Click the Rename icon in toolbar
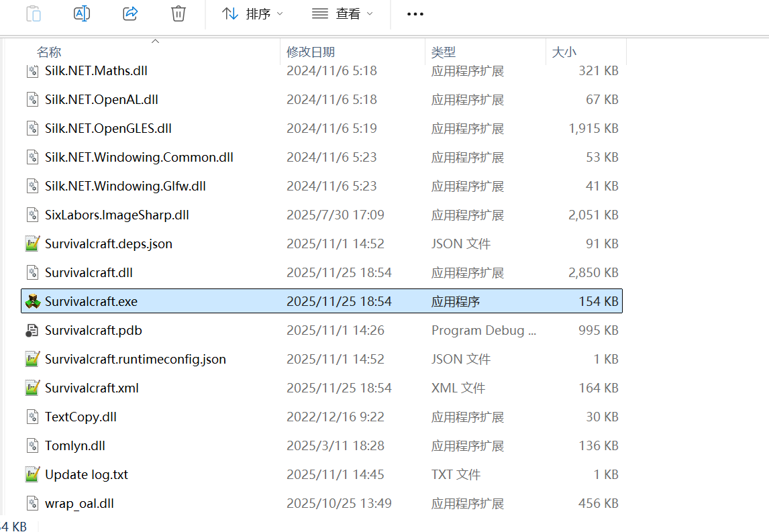The image size is (769, 532). click(82, 13)
